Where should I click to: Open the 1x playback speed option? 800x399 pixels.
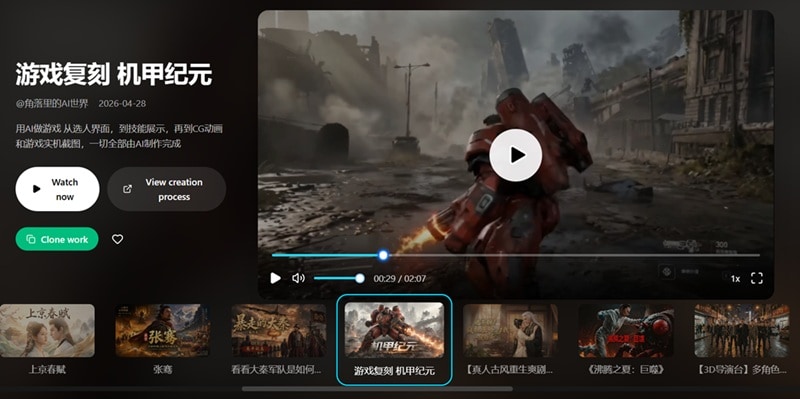pos(735,279)
